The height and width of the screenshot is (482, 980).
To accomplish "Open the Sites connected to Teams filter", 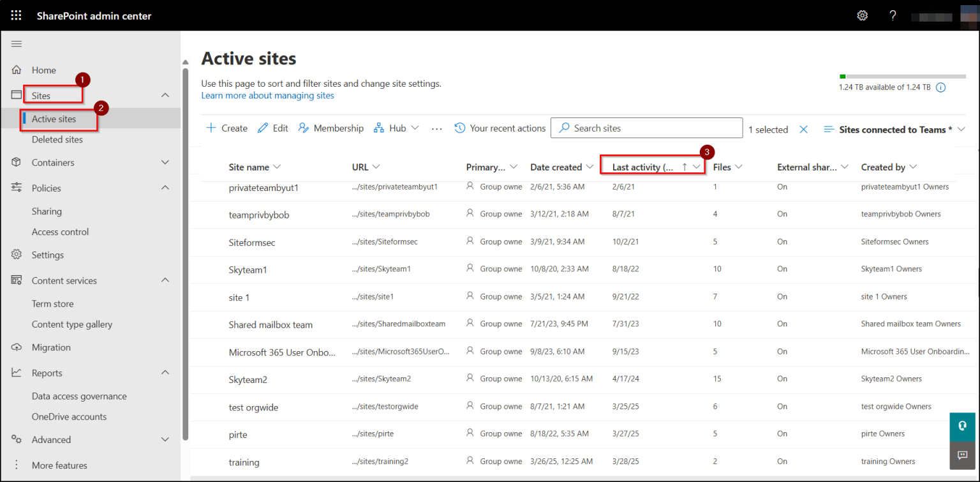I will coord(893,129).
